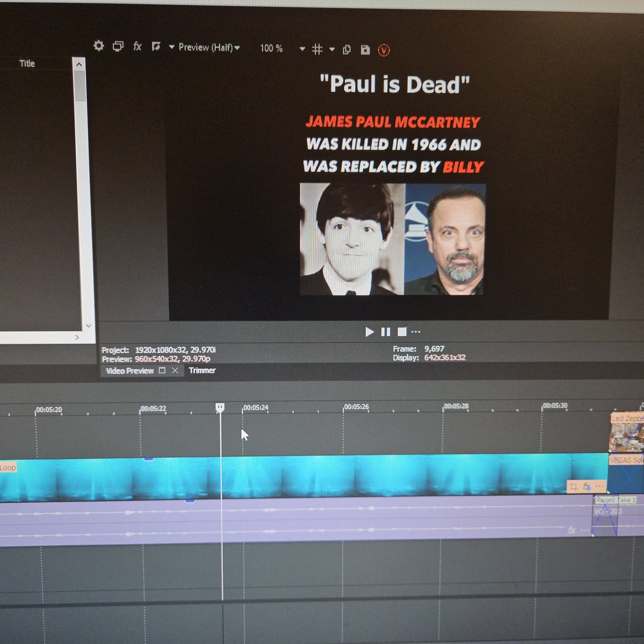This screenshot has height=644, width=644.
Task: Open the 100% zoom level dropdown
Action: 302,49
